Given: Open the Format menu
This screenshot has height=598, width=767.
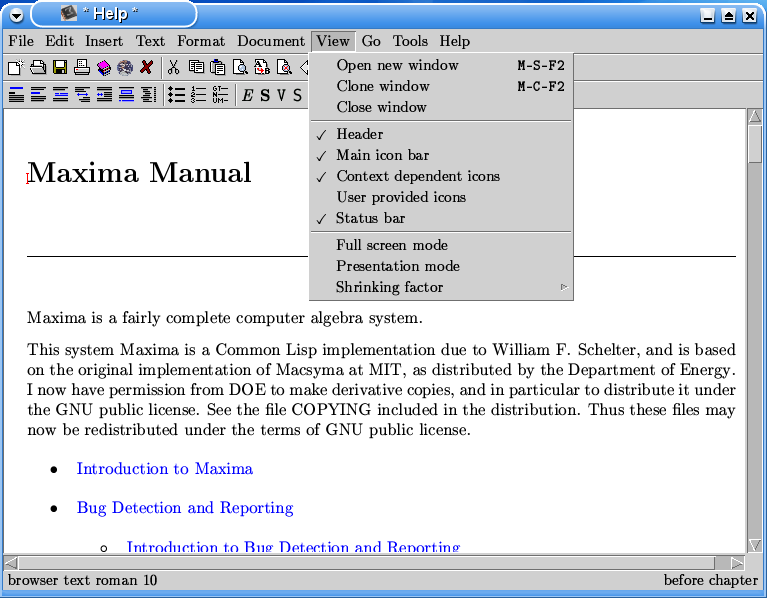Looking at the screenshot, I should click(x=201, y=41).
